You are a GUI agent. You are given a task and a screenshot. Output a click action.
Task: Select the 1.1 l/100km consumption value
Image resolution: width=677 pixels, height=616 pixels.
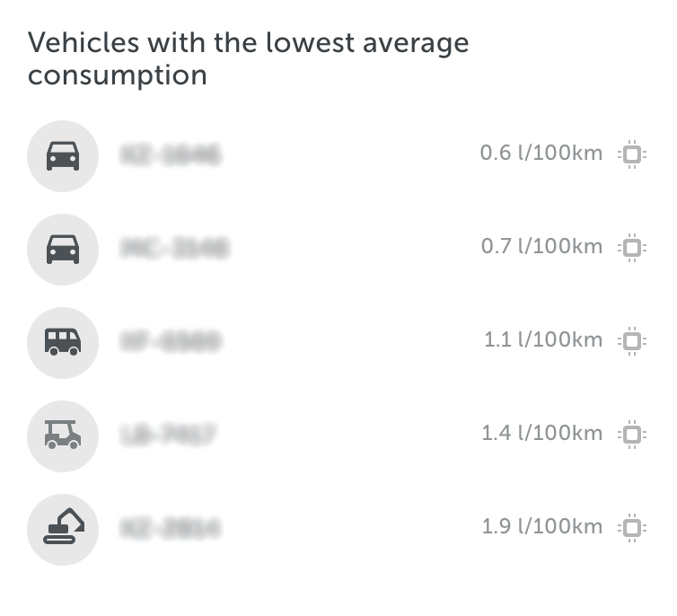(543, 339)
